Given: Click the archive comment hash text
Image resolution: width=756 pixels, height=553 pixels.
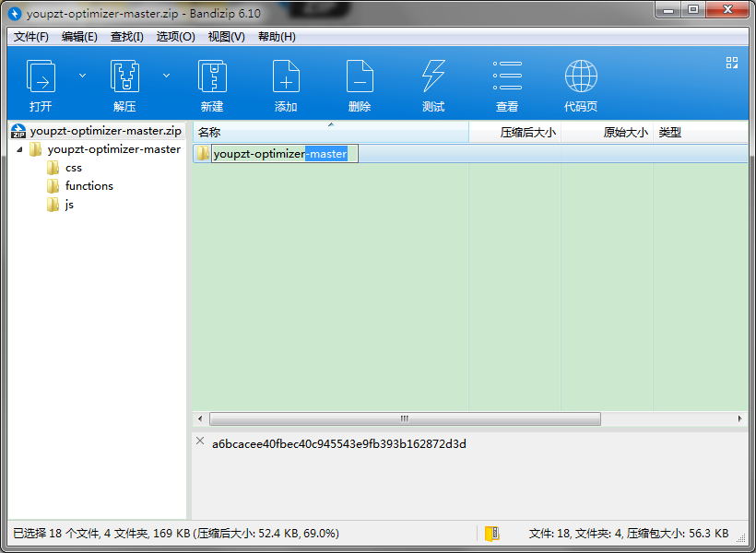Looking at the screenshot, I should pos(339,444).
